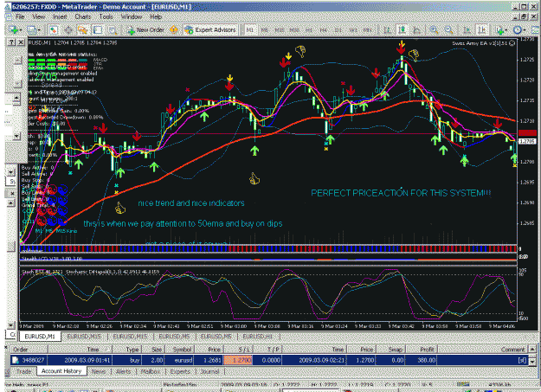541x392 pixels.
Task: Select the M5 timeframe button
Action: point(265,30)
